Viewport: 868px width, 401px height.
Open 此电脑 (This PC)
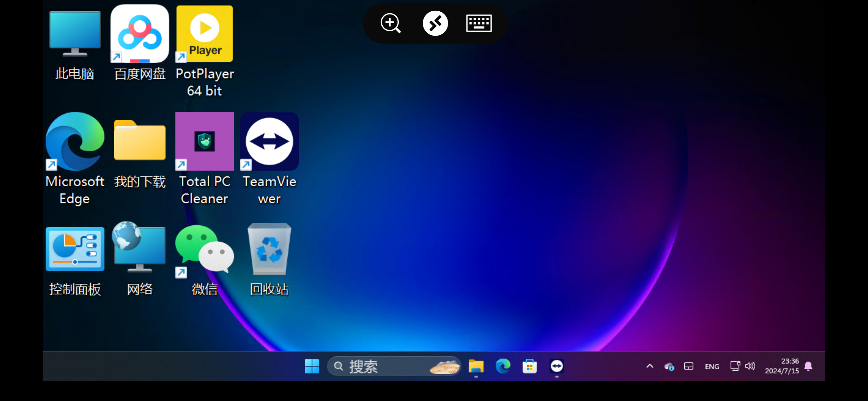point(75,34)
